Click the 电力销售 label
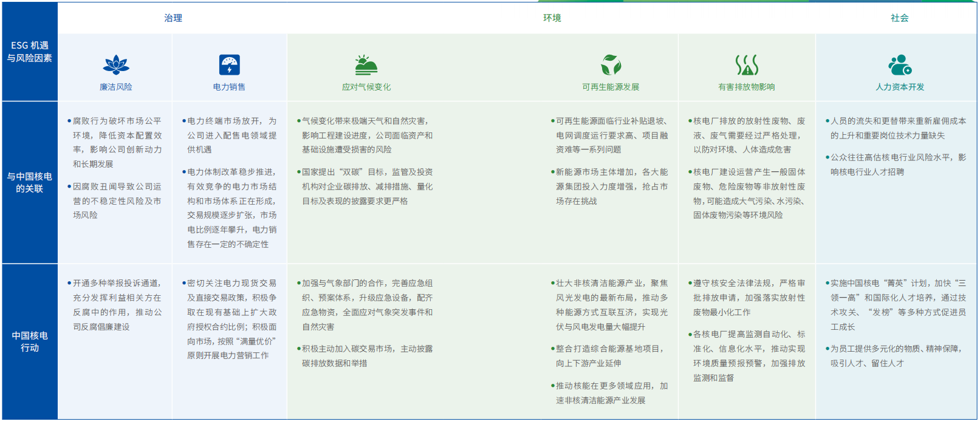This screenshot has width=980, height=427. tap(230, 87)
